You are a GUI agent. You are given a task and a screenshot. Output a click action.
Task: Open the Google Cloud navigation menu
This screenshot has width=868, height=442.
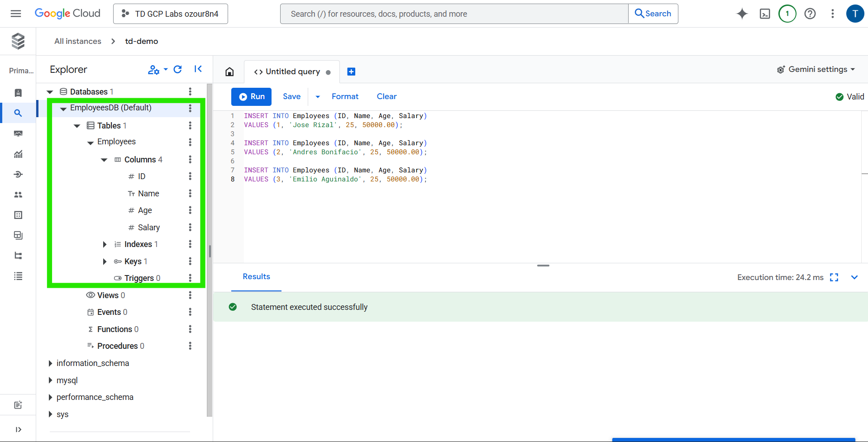(x=16, y=14)
